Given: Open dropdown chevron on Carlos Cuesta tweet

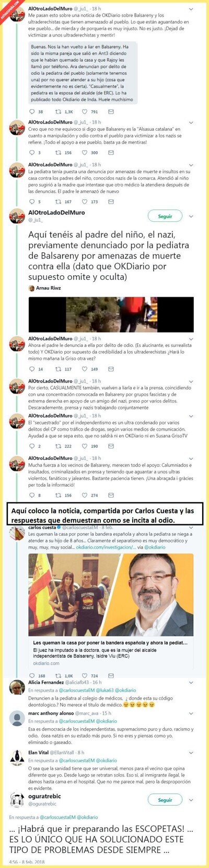Looking at the screenshot, I should coord(192,528).
